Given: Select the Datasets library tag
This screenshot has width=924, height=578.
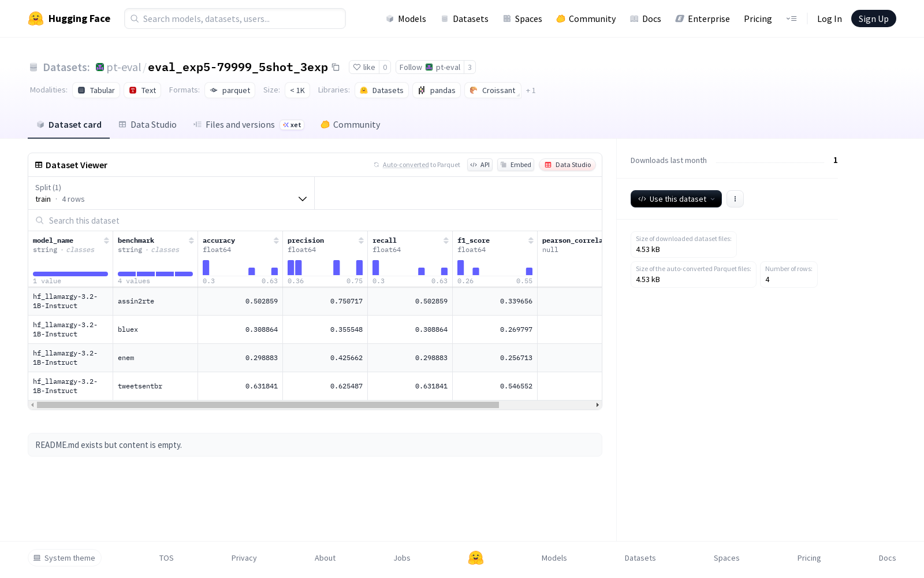Looking at the screenshot, I should (382, 90).
